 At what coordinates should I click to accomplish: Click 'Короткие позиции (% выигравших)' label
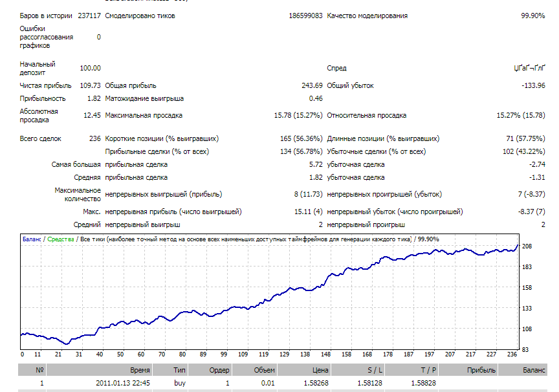click(162, 138)
